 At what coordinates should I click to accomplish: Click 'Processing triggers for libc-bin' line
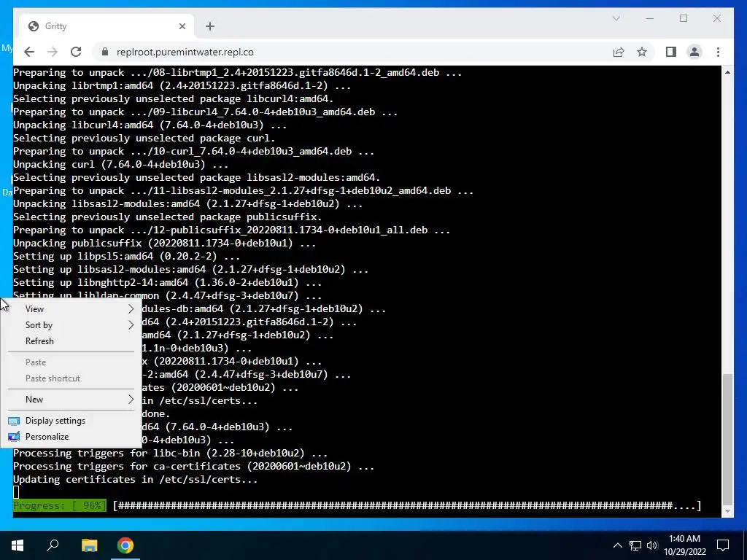tap(170, 454)
